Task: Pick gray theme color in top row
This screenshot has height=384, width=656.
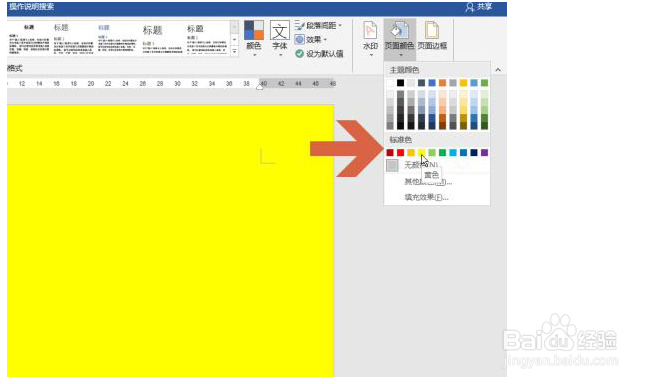Action: coord(453,83)
